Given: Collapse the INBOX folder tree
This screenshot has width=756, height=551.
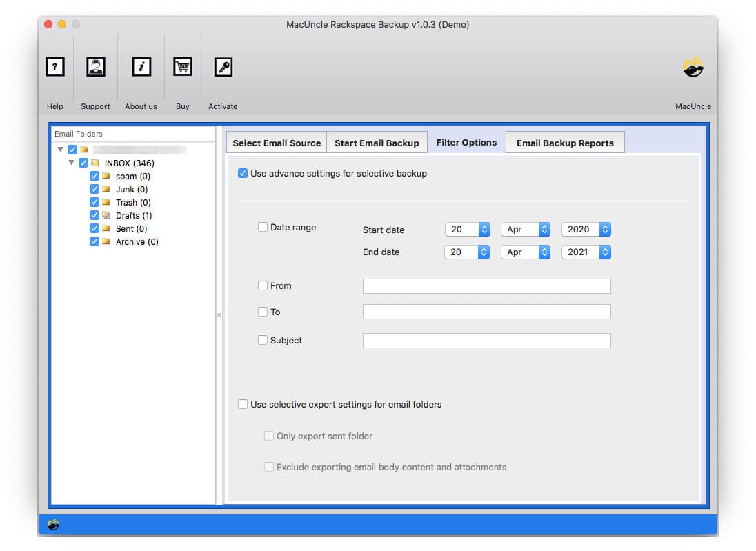Looking at the screenshot, I should (72, 163).
